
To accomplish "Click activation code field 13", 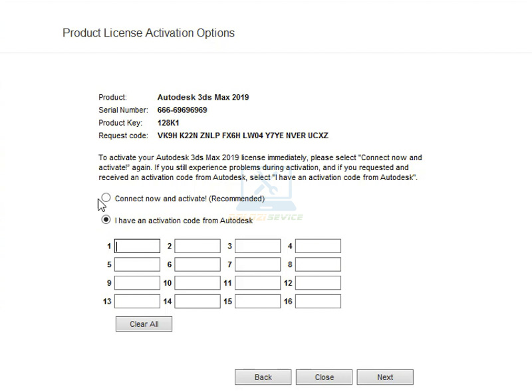I will tap(138, 302).
